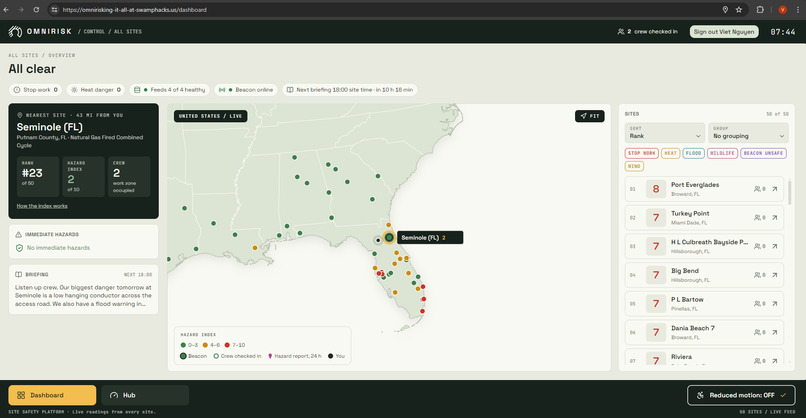The image size is (806, 418).
Task: Click the nearest site location pin icon
Action: click(x=20, y=115)
